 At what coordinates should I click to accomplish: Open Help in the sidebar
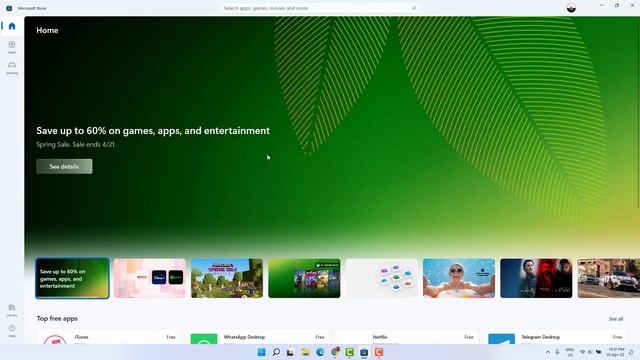[12, 330]
